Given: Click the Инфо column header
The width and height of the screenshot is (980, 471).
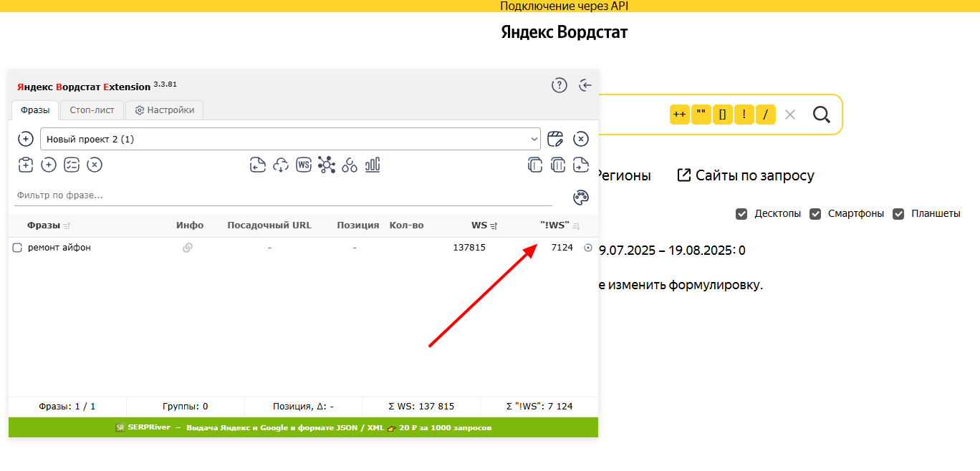Looking at the screenshot, I should (x=190, y=225).
